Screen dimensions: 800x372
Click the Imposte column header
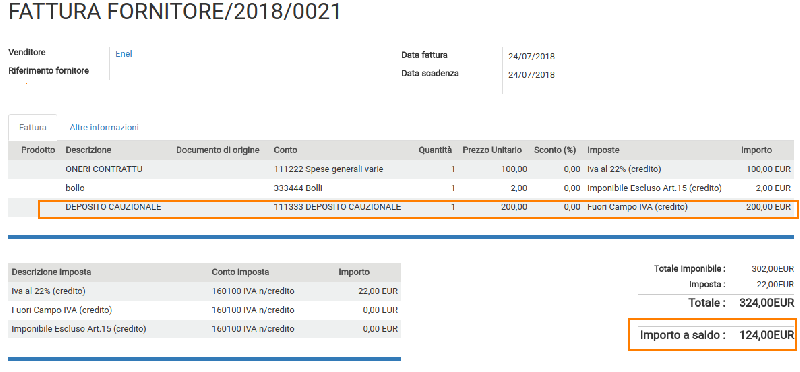pyautogui.click(x=603, y=150)
